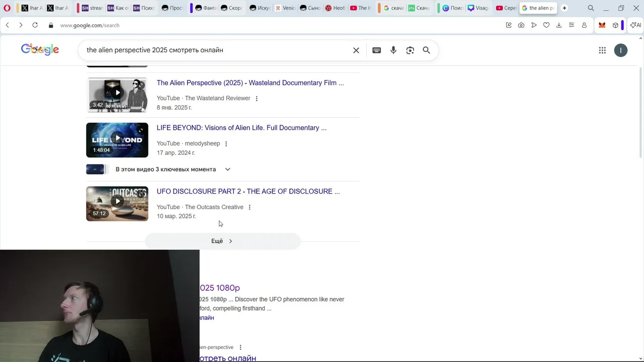The width and height of the screenshot is (644, 362).
Task: Reload the Google search page
Action: pyautogui.click(x=35, y=25)
